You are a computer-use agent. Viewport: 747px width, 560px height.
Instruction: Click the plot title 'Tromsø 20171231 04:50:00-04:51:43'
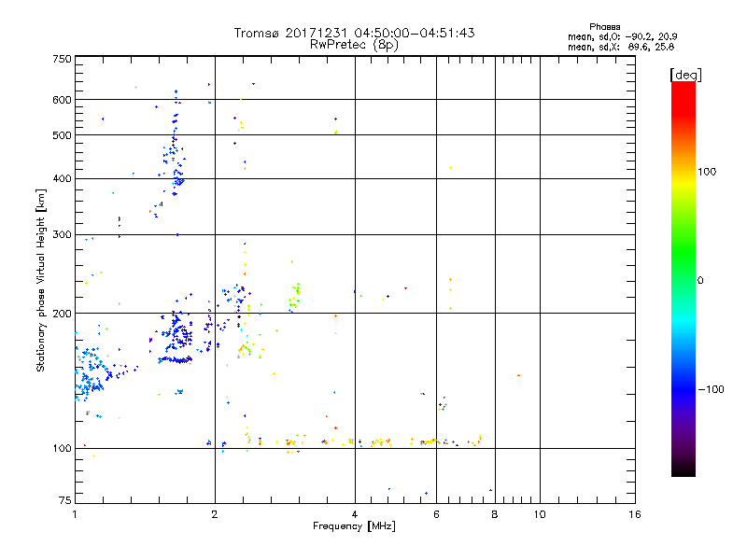[x=355, y=33]
